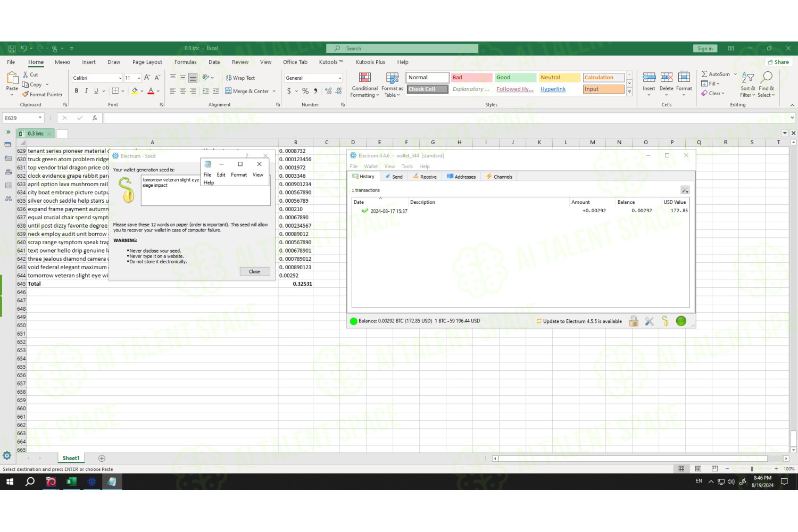The image size is (798, 532).
Task: Click the Cut scissors icon in Clipboard
Action: pyautogui.click(x=25, y=74)
